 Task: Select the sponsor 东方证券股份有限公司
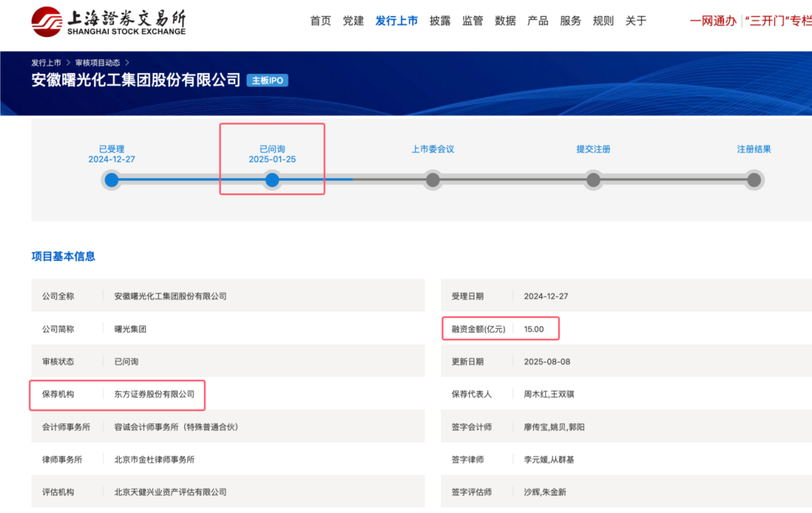(154, 394)
